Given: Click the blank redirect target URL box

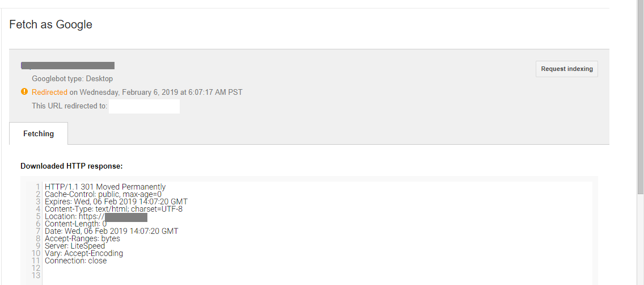Looking at the screenshot, I should 144,106.
